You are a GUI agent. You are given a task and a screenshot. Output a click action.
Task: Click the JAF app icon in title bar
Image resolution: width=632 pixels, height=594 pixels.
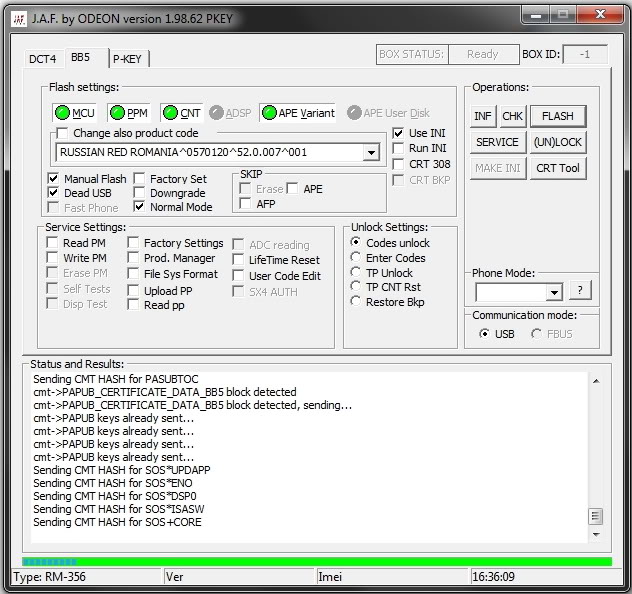click(19, 19)
